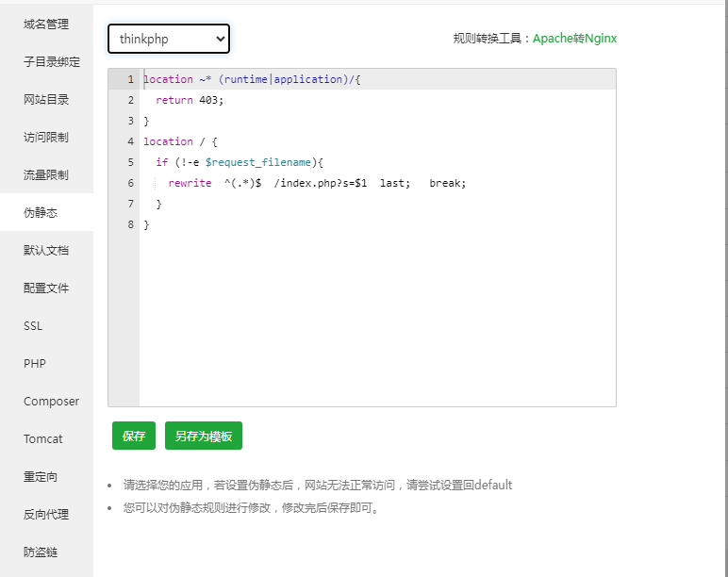
Task: Click the rewrite rule on line 6
Action: tap(317, 183)
